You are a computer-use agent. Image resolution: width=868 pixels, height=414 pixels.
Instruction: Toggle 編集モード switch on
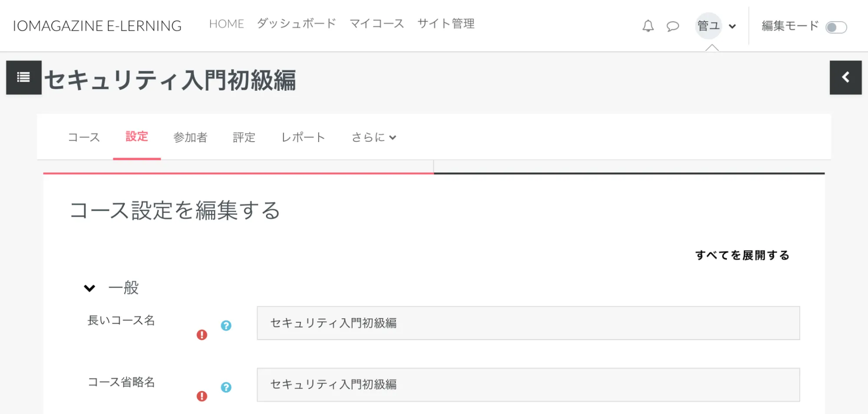coord(836,27)
